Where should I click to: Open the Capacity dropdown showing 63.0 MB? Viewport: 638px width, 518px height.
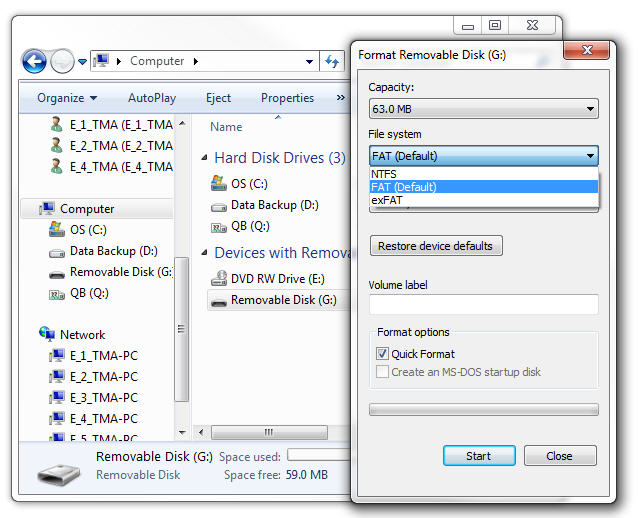[483, 109]
